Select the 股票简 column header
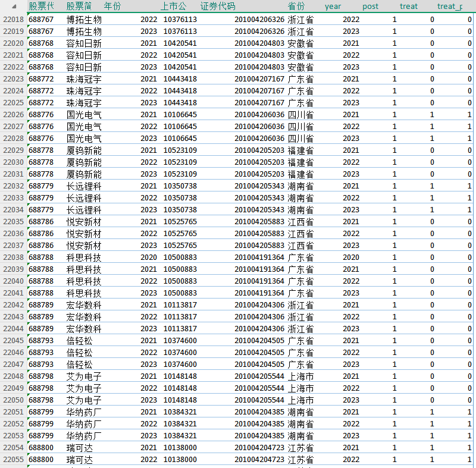The width and height of the screenshot is (476, 468). pyautogui.click(x=79, y=7)
